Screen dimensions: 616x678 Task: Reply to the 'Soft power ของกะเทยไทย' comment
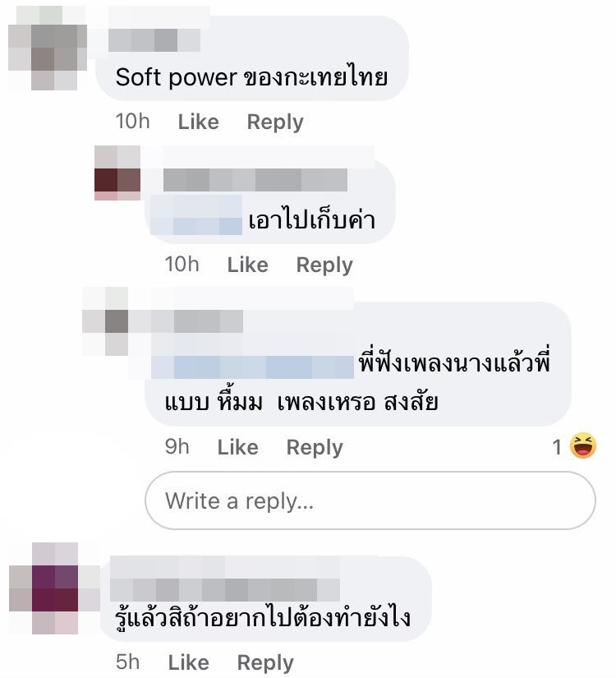tap(275, 122)
